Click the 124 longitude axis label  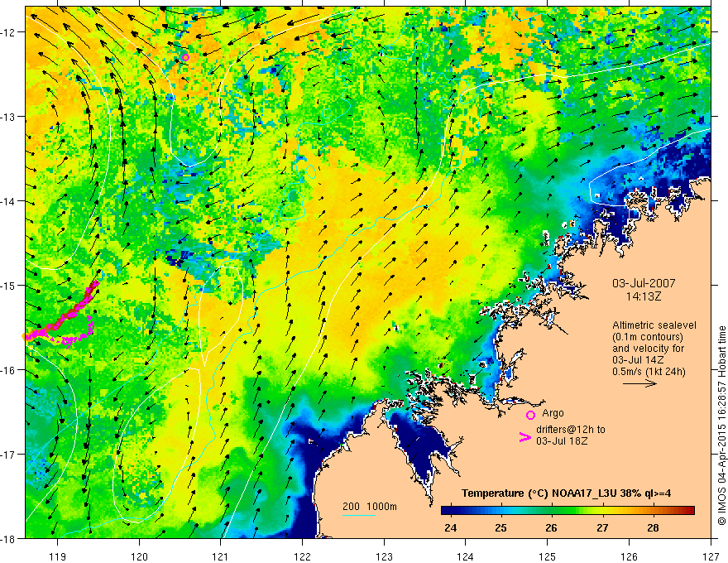tap(466, 556)
